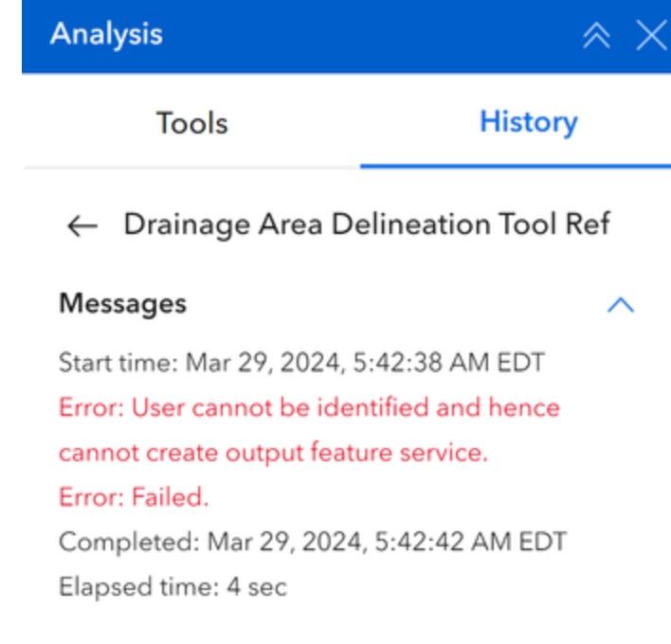Close the Analysis panel

pos(652,36)
